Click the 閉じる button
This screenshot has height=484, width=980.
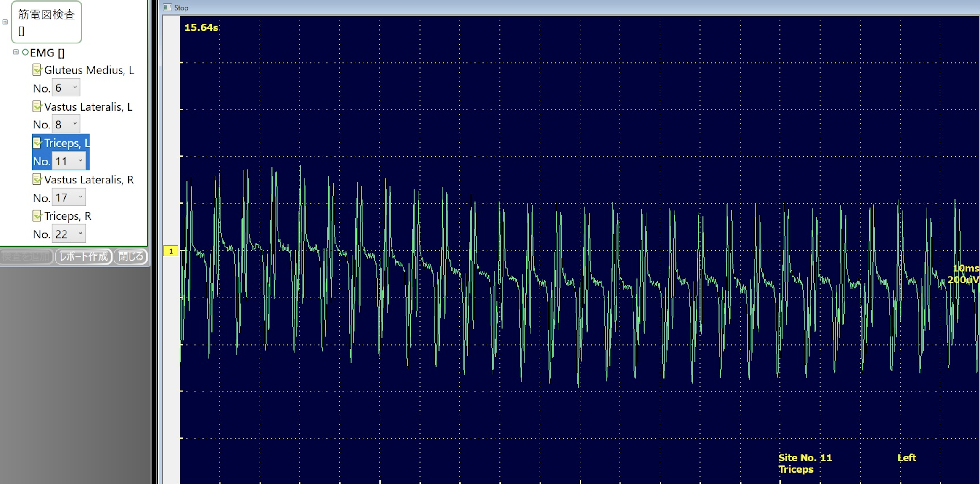click(130, 256)
